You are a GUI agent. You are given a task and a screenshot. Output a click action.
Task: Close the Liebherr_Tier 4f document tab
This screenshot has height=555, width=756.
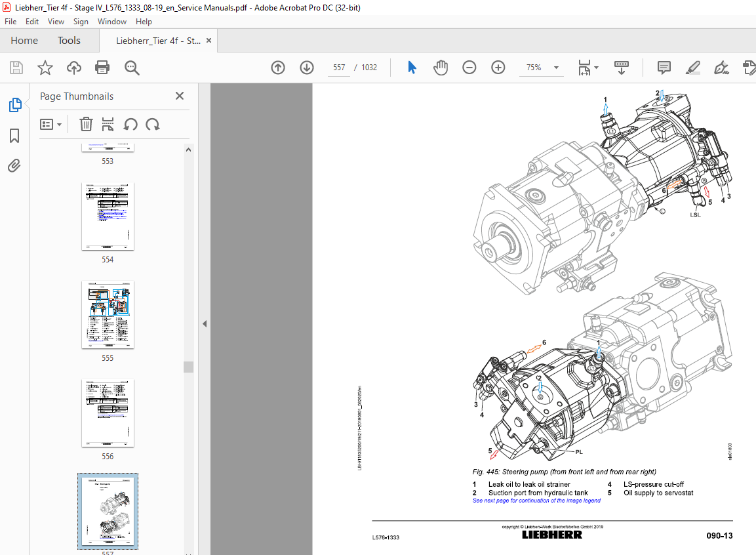pos(209,41)
